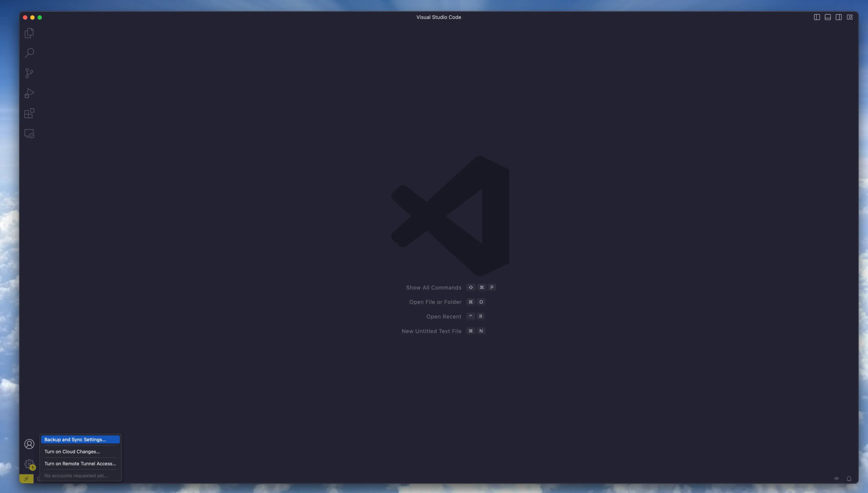Click the notifications bell in status bar
The height and width of the screenshot is (493, 868).
pos(849,479)
